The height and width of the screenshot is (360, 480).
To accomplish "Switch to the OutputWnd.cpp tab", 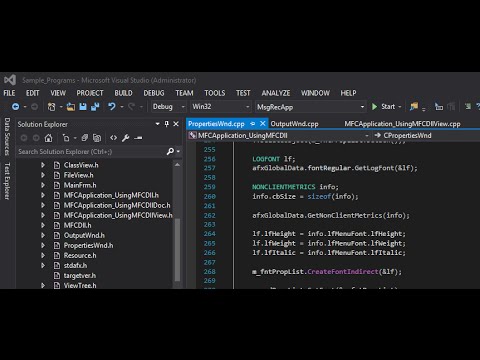I will coord(294,124).
